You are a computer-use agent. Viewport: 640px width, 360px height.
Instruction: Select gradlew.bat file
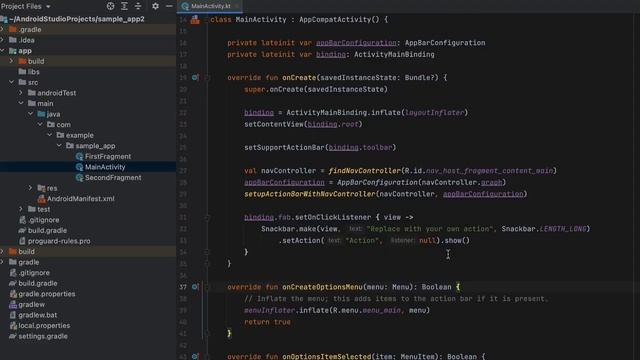tap(38, 315)
